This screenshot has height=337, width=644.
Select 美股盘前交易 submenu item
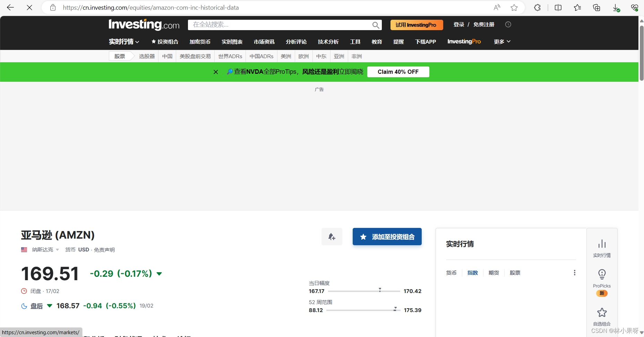pyautogui.click(x=195, y=56)
